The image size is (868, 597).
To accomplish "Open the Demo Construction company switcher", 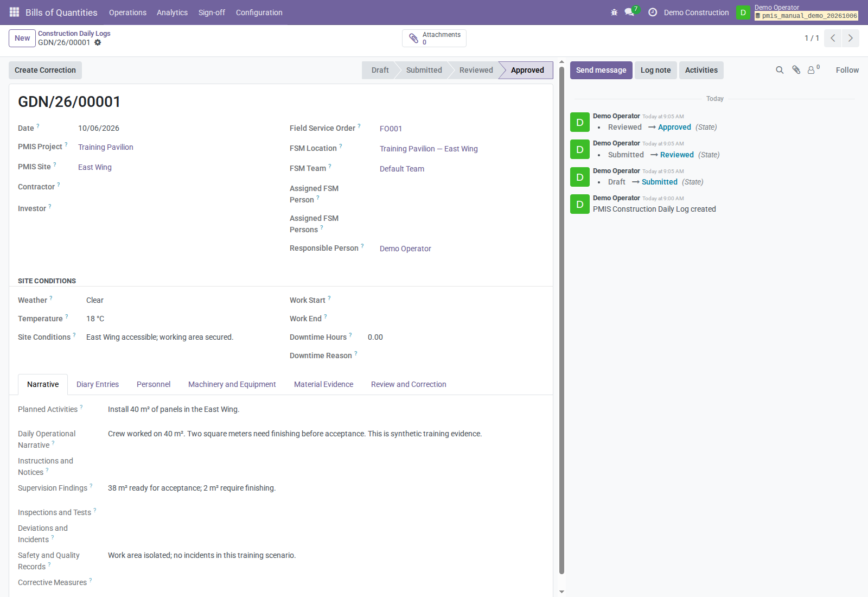I will (x=696, y=12).
